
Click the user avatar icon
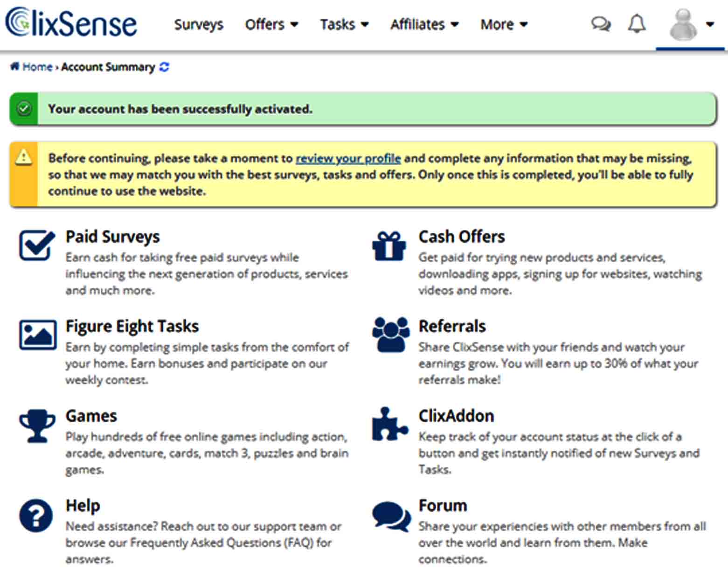coord(683,25)
